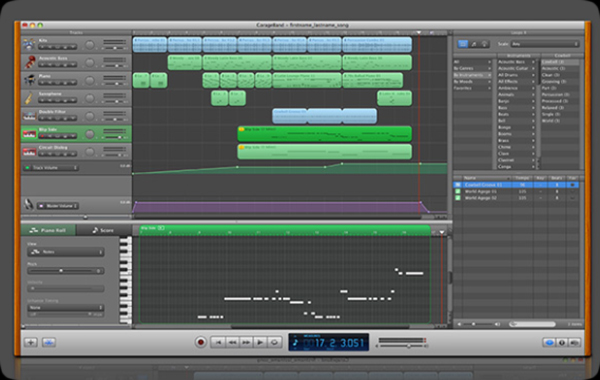Select the Kits drum track icon
The height and width of the screenshot is (380, 600).
[29, 44]
